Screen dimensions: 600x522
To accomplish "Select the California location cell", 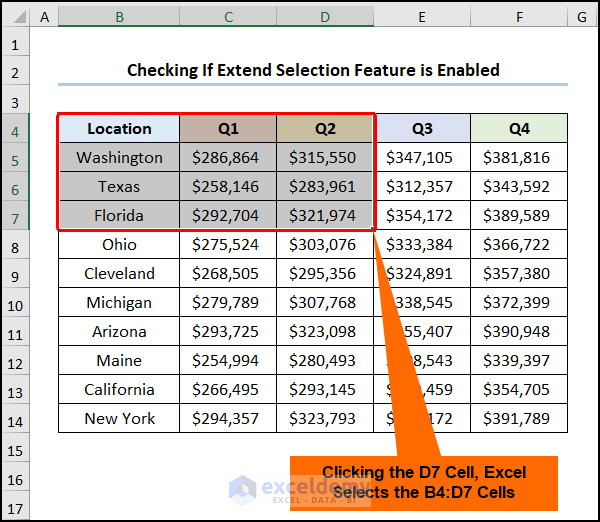I will point(119,390).
